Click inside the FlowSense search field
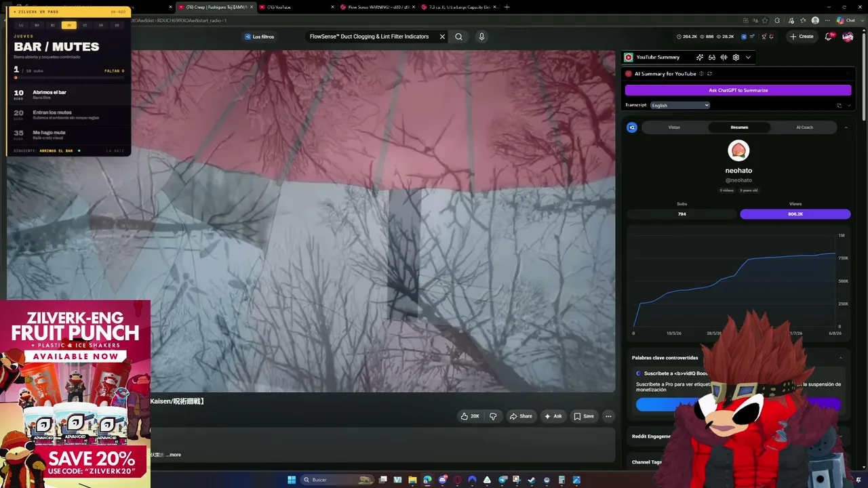868x488 pixels. click(x=370, y=37)
